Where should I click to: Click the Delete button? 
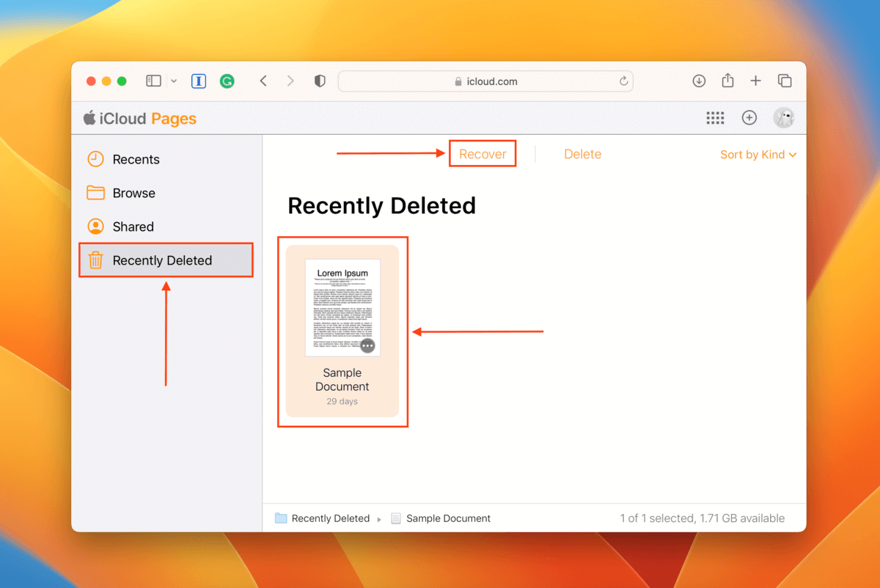pos(582,154)
